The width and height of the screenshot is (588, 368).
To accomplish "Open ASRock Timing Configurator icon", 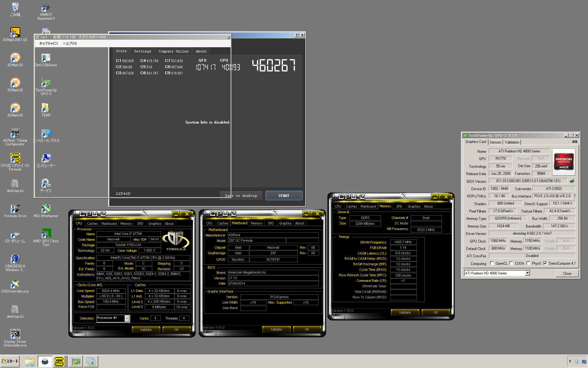I will (15, 137).
